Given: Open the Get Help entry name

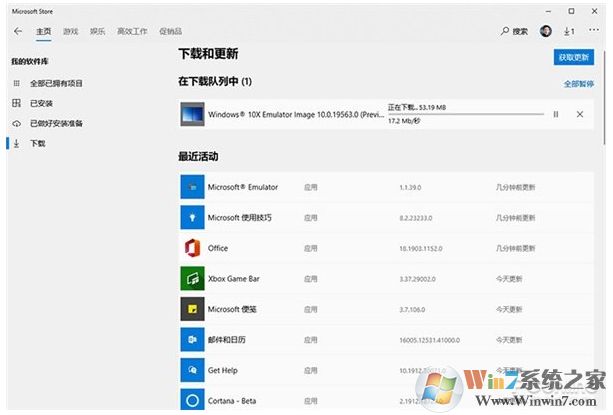Looking at the screenshot, I should point(222,370).
